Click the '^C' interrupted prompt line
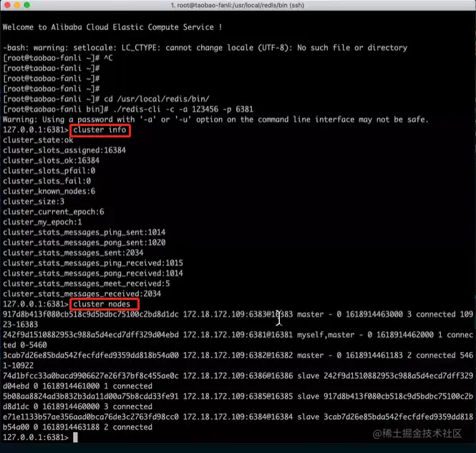This screenshot has width=476, height=453. (58, 58)
